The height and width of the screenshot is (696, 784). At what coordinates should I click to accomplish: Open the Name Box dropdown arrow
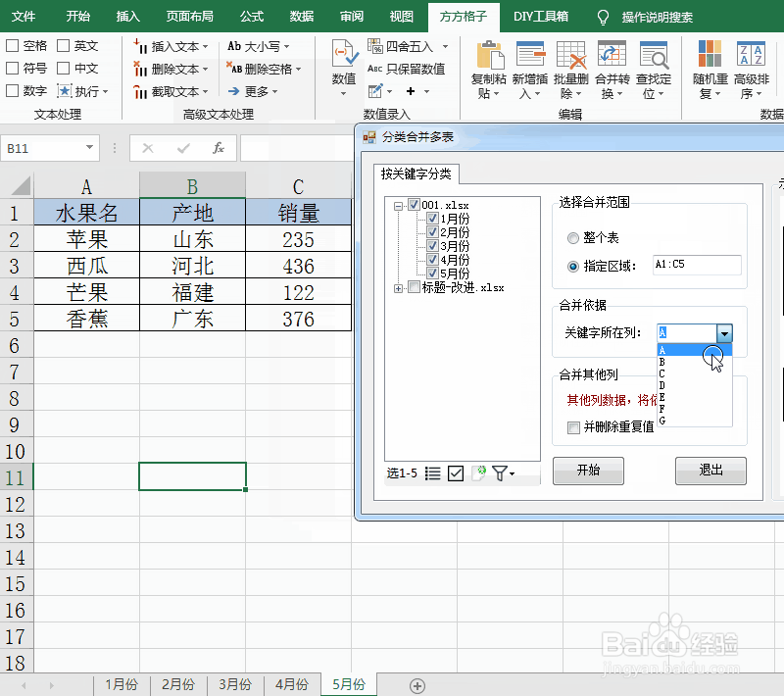pyautogui.click(x=89, y=147)
